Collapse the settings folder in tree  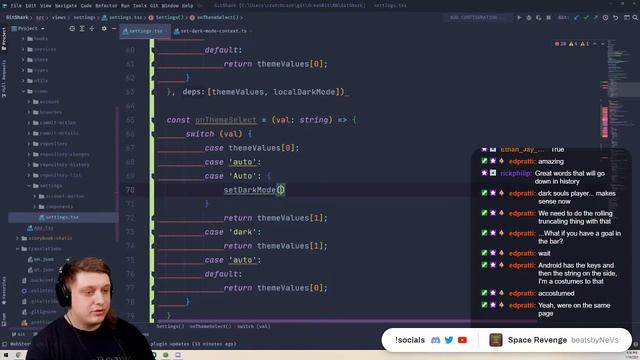coord(29,186)
